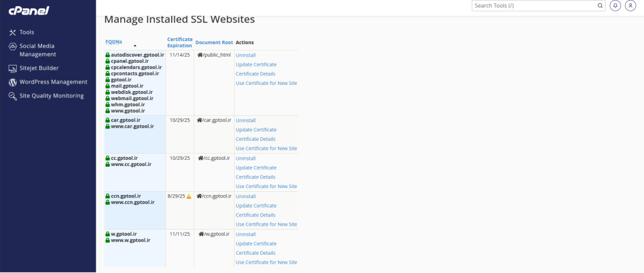
Task: Update Certificate for cc.gptool.ir
Action: pos(256,168)
